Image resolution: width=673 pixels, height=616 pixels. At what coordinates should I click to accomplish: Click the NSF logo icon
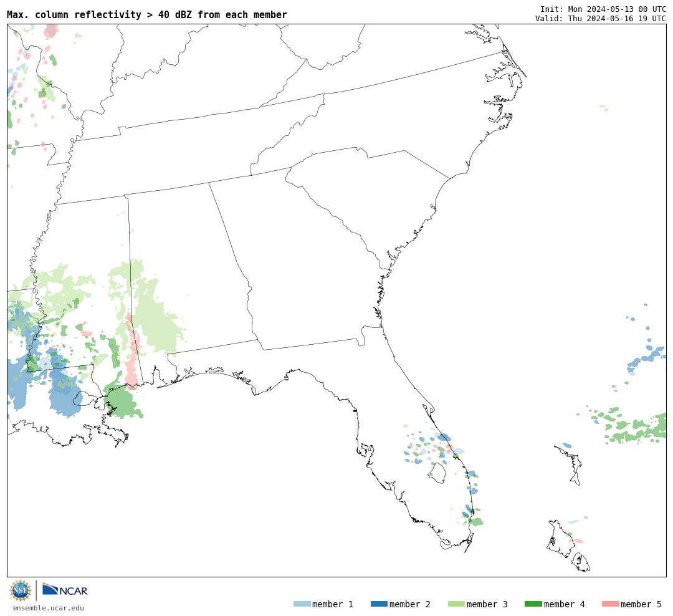[x=20, y=590]
